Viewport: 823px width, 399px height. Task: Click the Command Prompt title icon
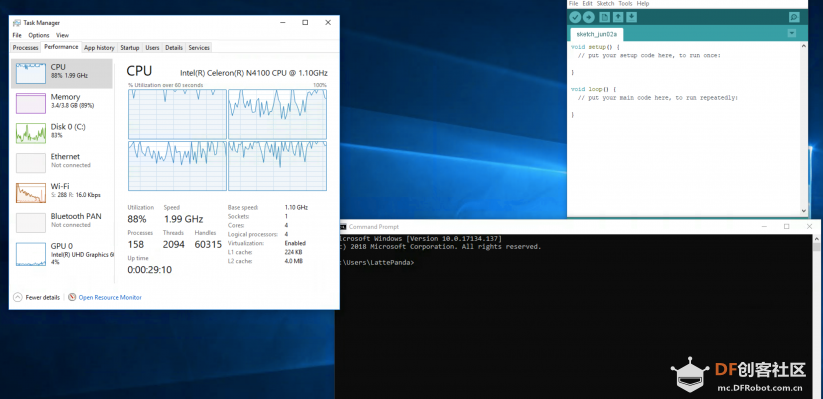pyautogui.click(x=342, y=227)
